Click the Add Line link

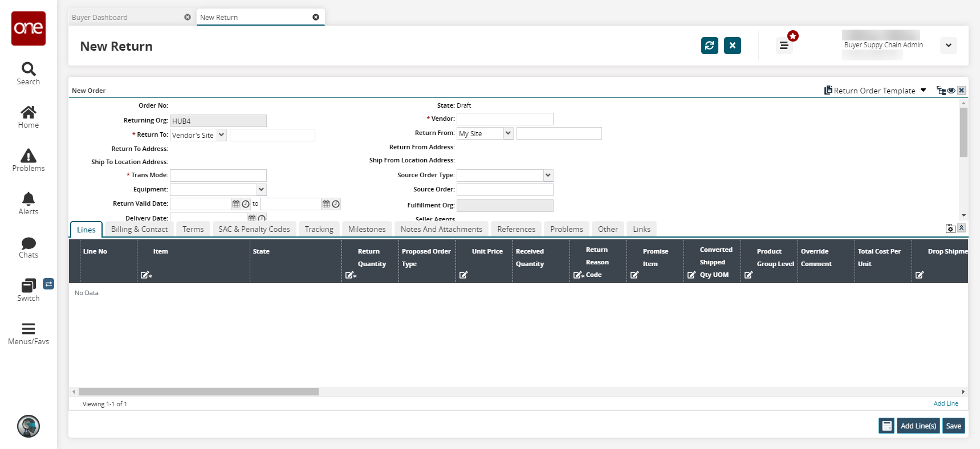tap(945, 403)
